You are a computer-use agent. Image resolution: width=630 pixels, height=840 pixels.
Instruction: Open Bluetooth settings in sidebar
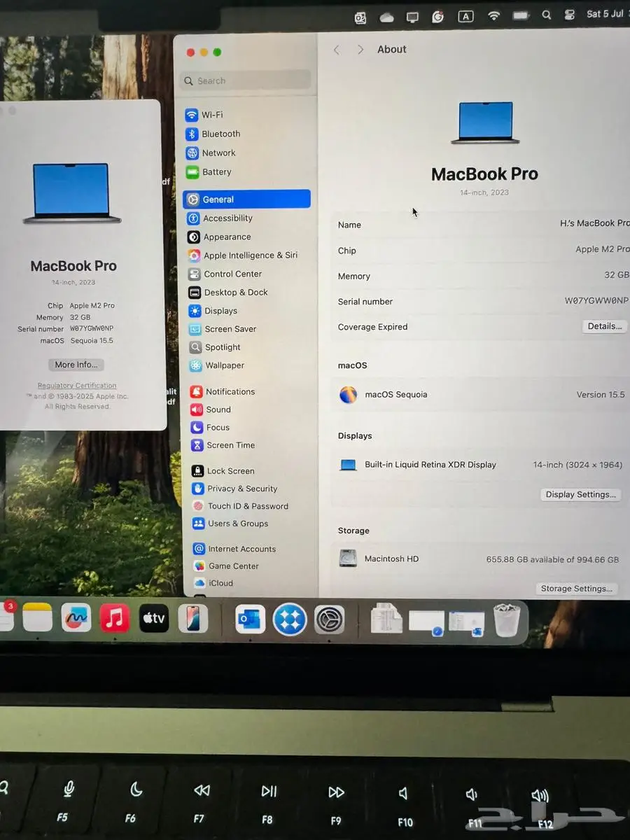tap(213, 134)
